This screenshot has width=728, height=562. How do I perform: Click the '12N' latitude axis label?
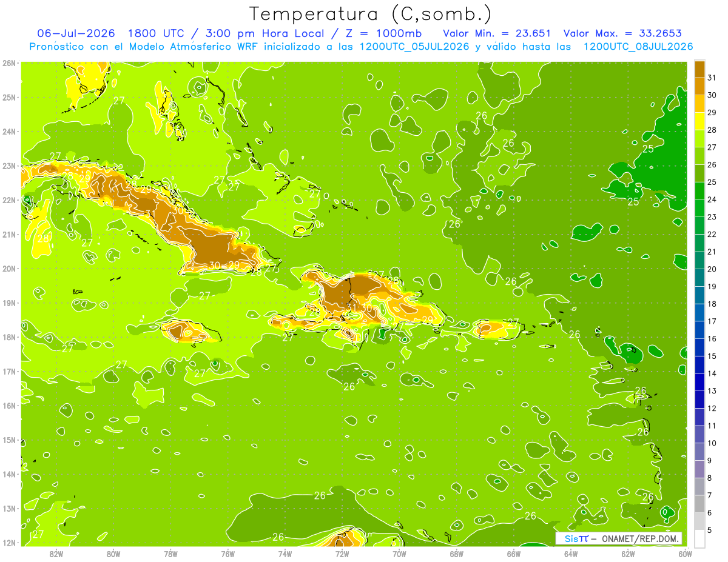coord(9,543)
